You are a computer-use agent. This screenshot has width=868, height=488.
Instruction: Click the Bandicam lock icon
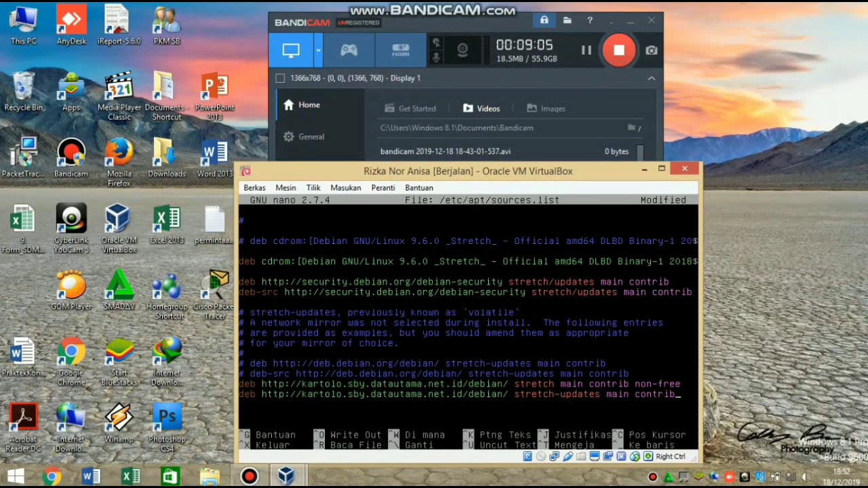pyautogui.click(x=544, y=20)
